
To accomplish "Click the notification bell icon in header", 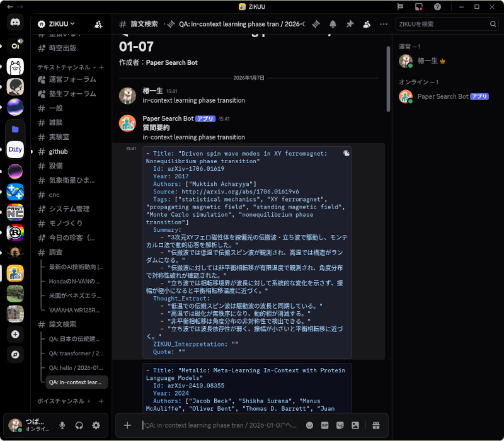I will coord(333,24).
